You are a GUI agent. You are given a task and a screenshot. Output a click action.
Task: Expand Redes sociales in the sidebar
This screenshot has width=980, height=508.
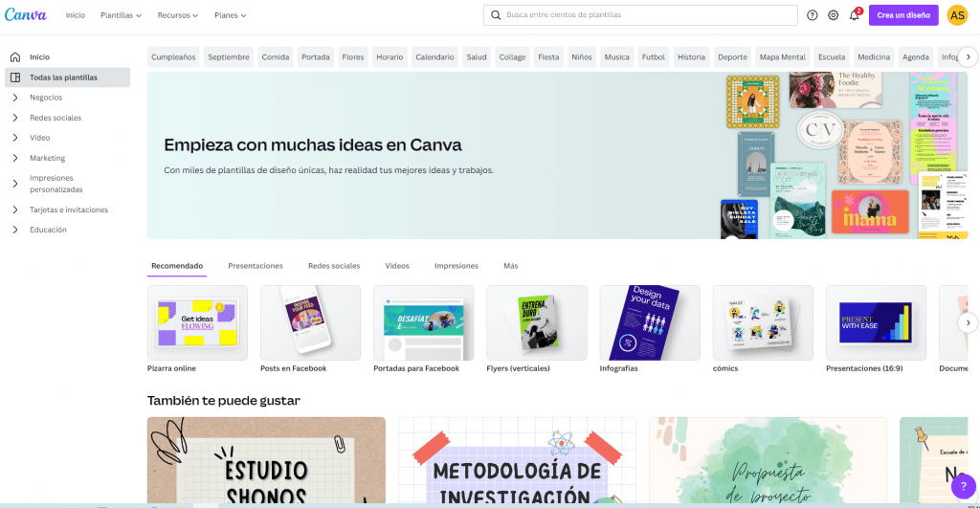pyautogui.click(x=15, y=118)
